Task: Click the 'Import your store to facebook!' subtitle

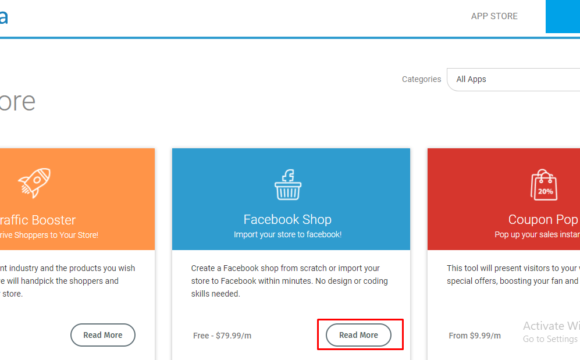Action: pos(287,235)
